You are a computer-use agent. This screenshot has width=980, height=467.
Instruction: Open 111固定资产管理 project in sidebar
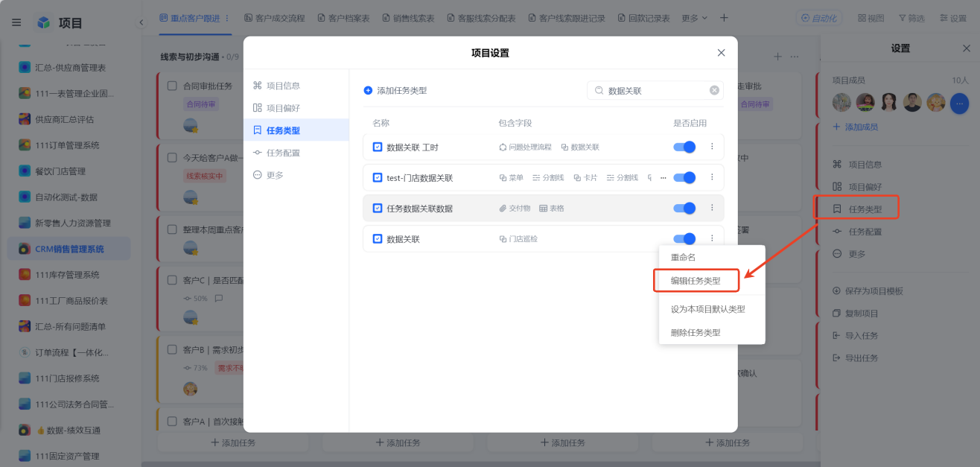coord(69,456)
